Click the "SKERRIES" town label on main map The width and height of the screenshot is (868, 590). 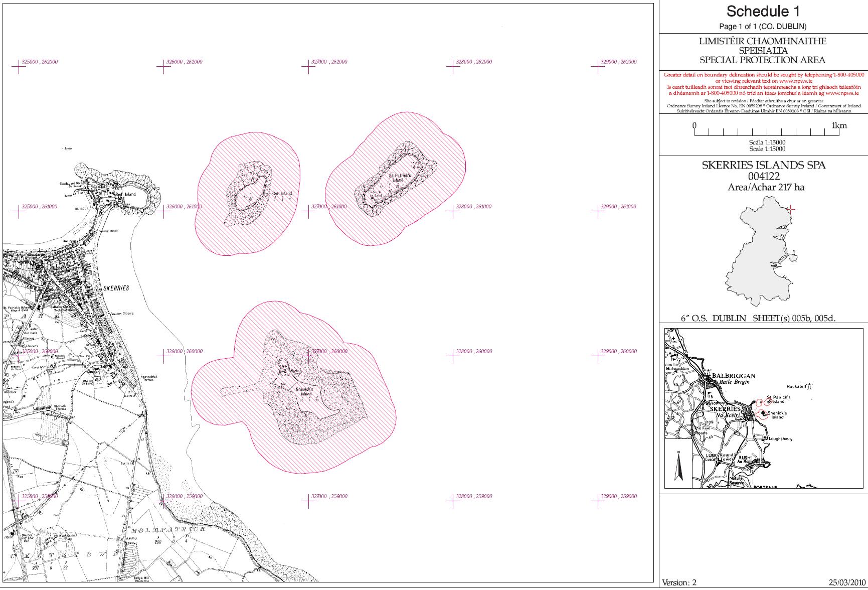pos(116,288)
